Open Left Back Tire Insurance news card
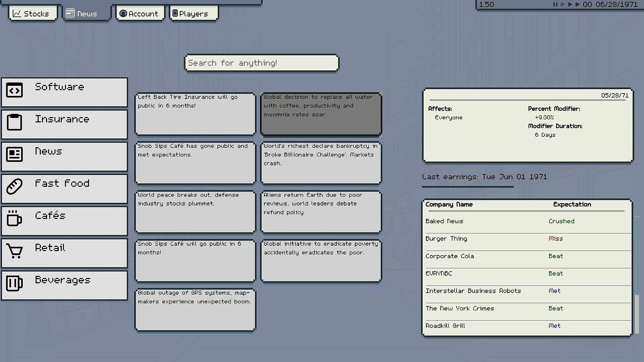644x362 pixels. coord(195,114)
